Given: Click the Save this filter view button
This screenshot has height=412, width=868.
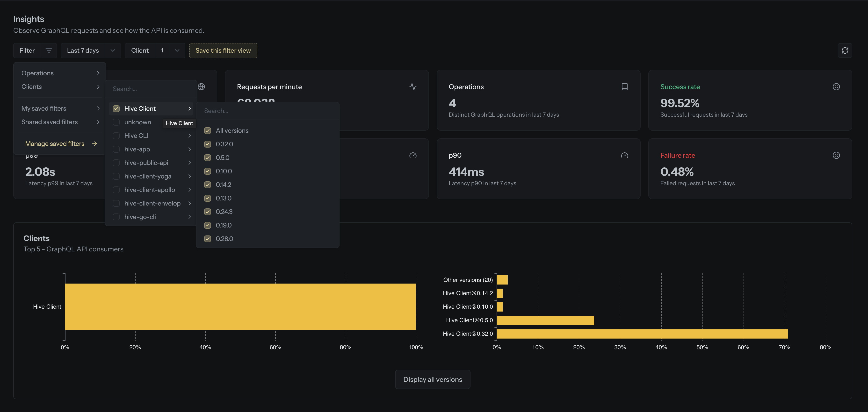Looking at the screenshot, I should coord(223,50).
